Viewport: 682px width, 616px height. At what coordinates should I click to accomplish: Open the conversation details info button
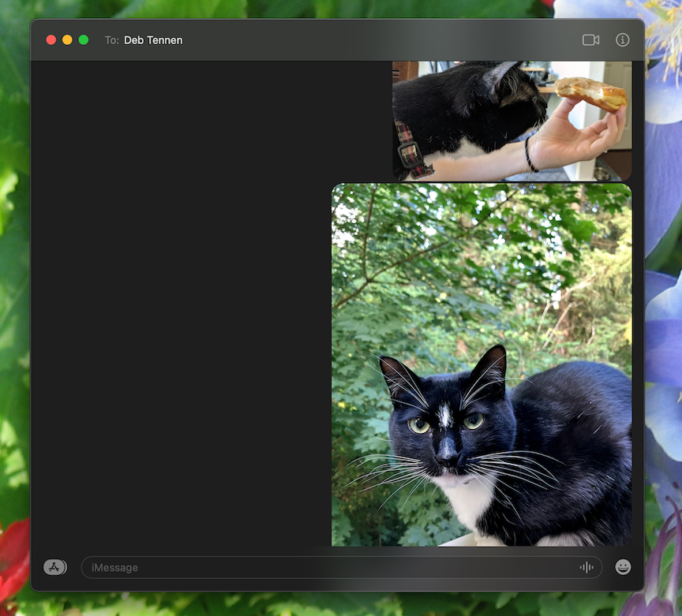coord(623,40)
